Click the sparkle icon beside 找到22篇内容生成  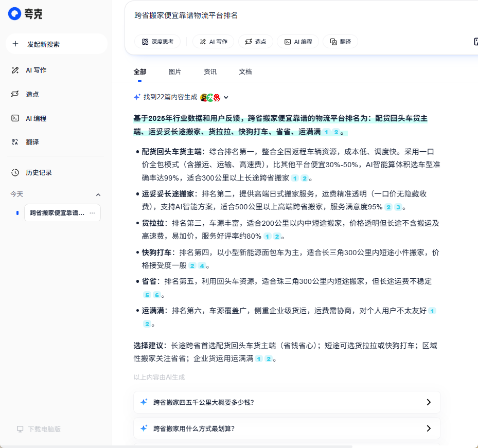[137, 97]
